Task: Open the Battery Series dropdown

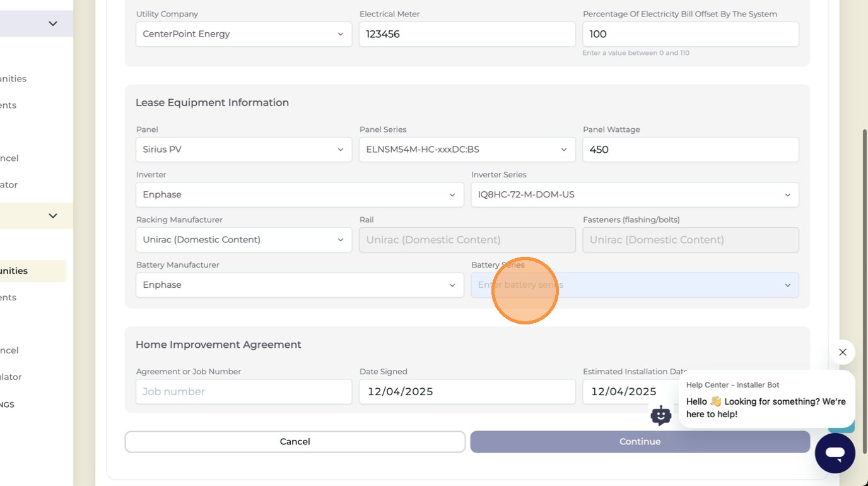Action: click(635, 285)
